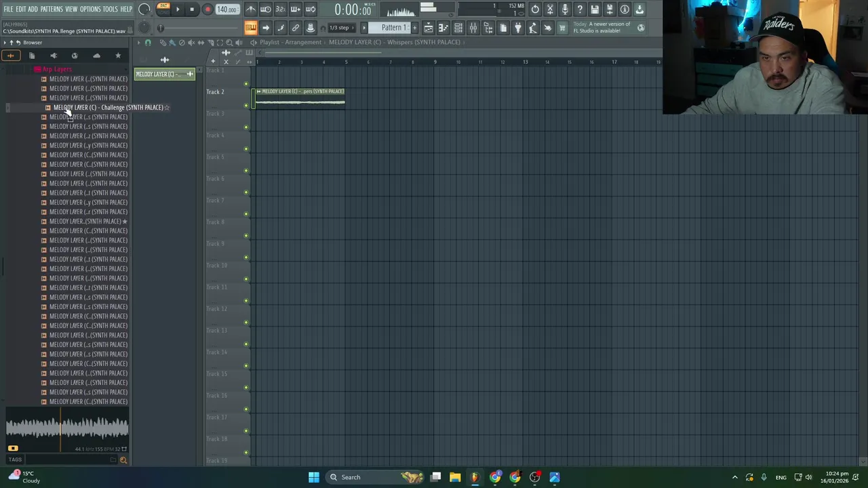Open the OPTIONS menu
This screenshot has height=488, width=868.
point(90,9)
